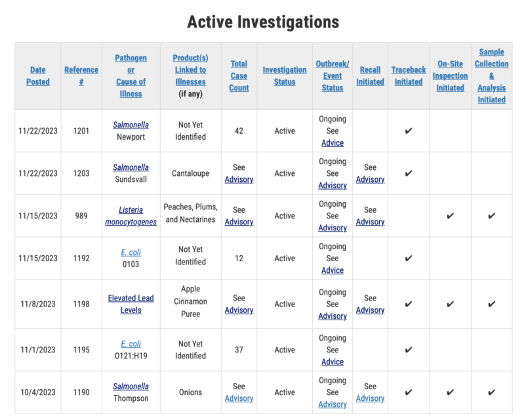Open Case Count Advisory in reference 989 row
Image resolution: width=526 pixels, height=420 pixels.
239,222
